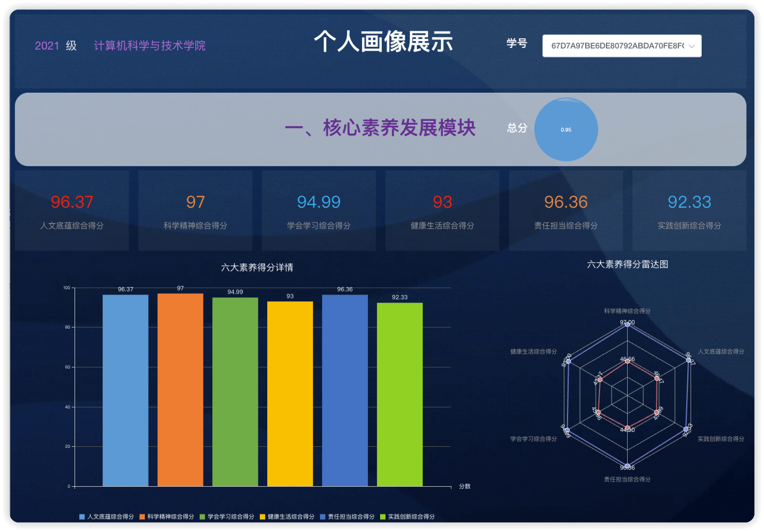The image size is (764, 532).
Task: Click the 分数 axis name
Action: point(465,486)
